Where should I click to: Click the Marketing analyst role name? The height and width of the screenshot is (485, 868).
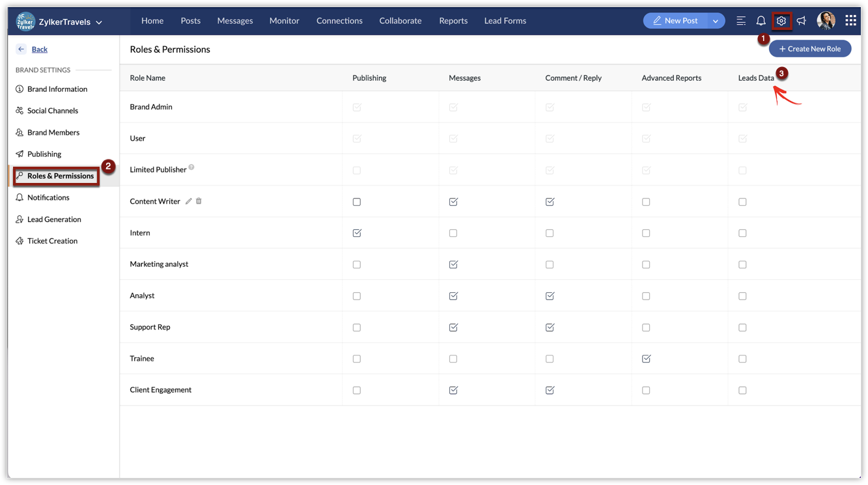pyautogui.click(x=159, y=264)
